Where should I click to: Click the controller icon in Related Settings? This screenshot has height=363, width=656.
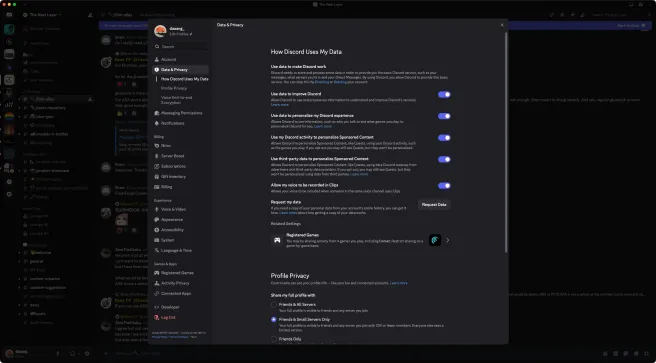point(277,240)
